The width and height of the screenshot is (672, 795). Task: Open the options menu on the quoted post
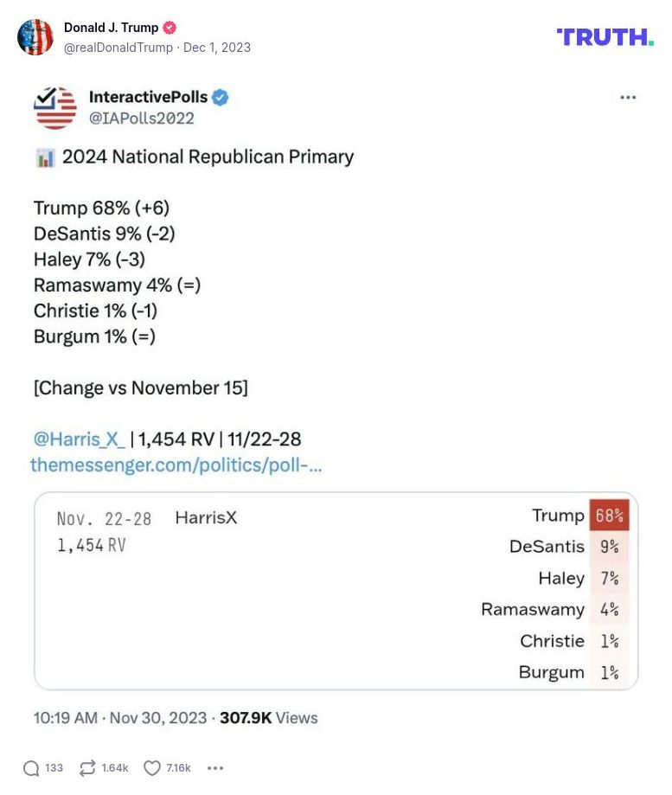(628, 98)
